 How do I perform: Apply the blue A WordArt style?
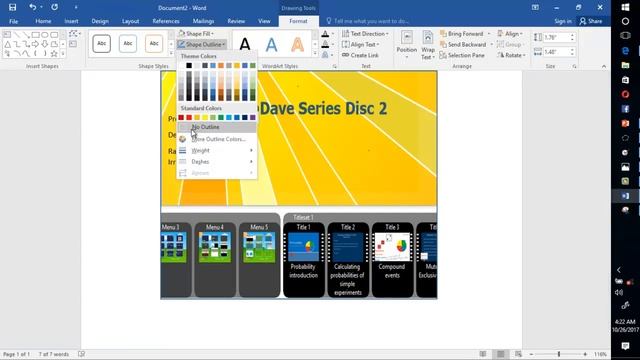pos(271,44)
